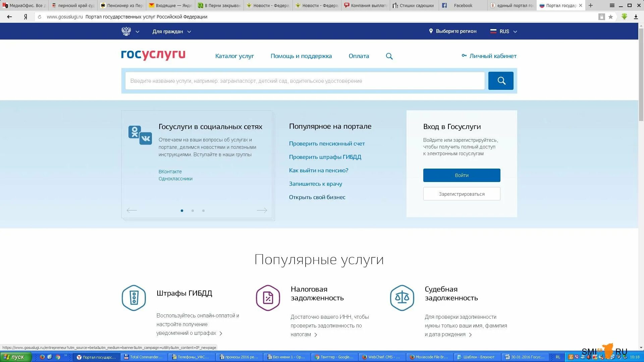Select the Каталог услуг menu tab
Image resolution: width=644 pixels, height=362 pixels.
234,56
